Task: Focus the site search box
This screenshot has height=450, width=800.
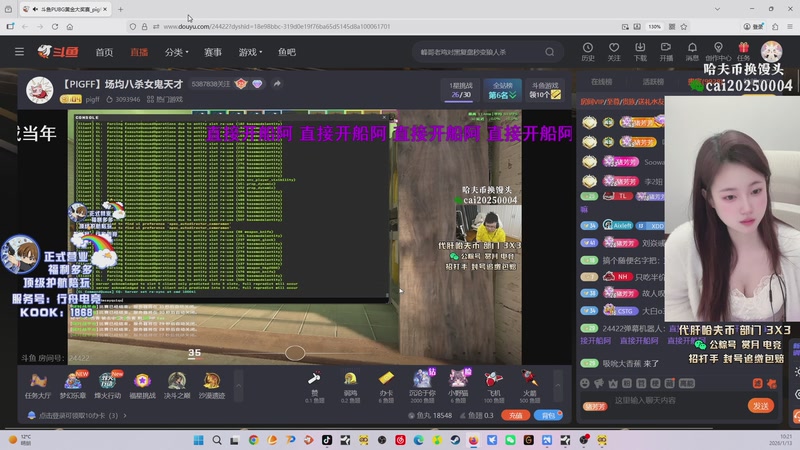Action: pyautogui.click(x=480, y=52)
